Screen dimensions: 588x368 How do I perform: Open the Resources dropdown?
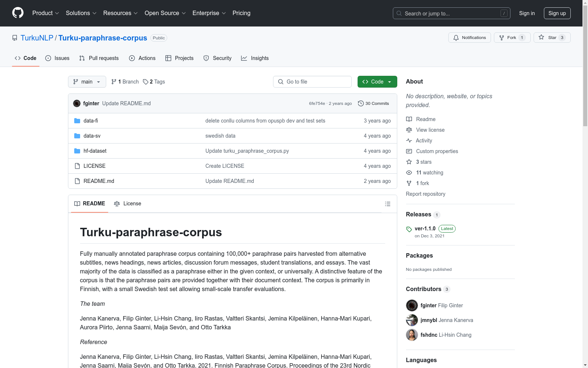pos(121,13)
